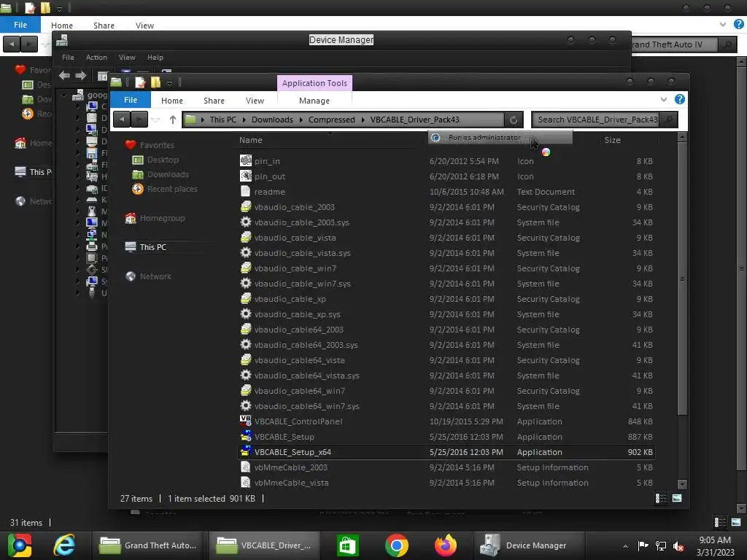Open the Microsoft Store taskbar icon

pyautogui.click(x=348, y=545)
